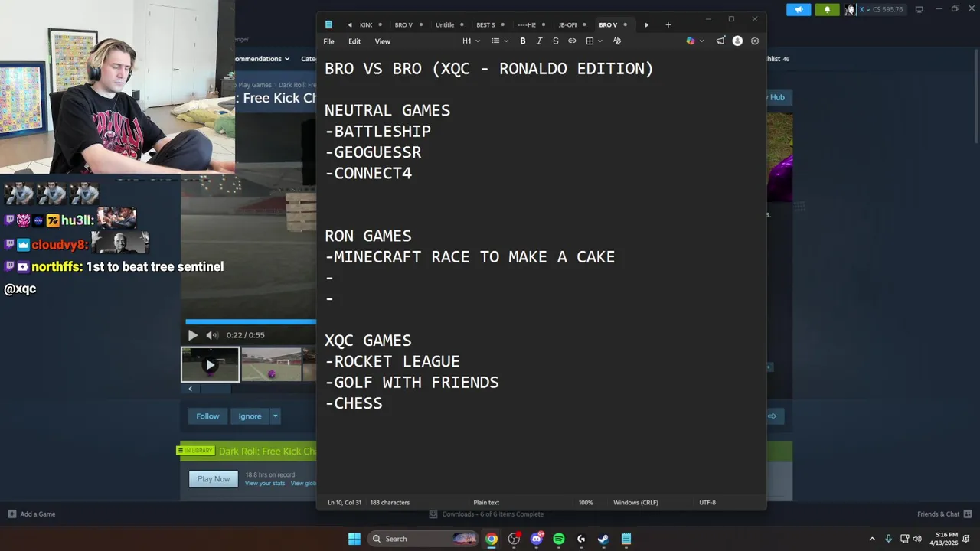The width and height of the screenshot is (980, 551).
Task: Open list style dropdown in Notepad
Action: click(x=500, y=41)
